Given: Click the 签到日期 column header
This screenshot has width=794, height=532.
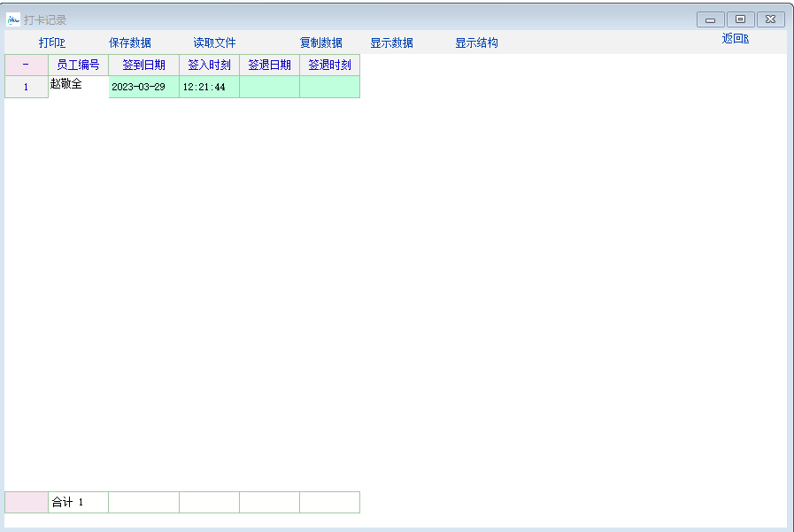Looking at the screenshot, I should pos(143,65).
